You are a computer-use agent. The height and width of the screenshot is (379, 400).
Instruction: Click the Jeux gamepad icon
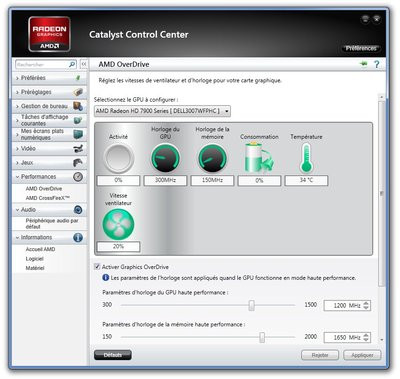tap(78, 163)
